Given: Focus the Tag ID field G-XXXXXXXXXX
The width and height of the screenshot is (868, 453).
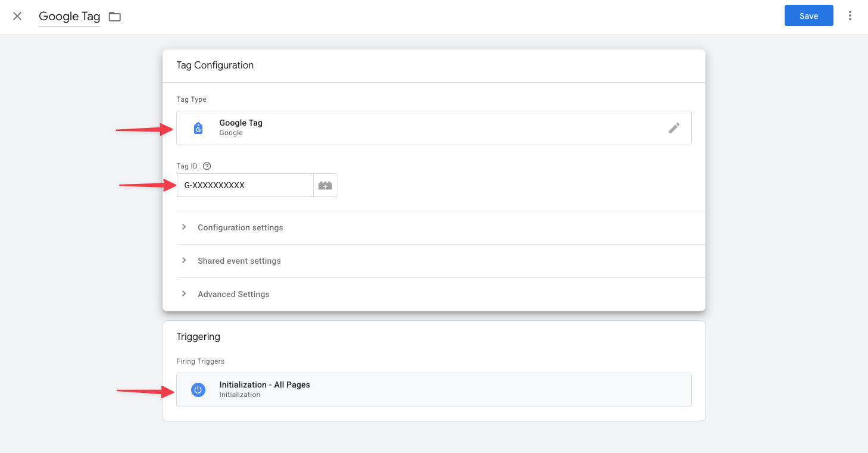Looking at the screenshot, I should (x=245, y=185).
